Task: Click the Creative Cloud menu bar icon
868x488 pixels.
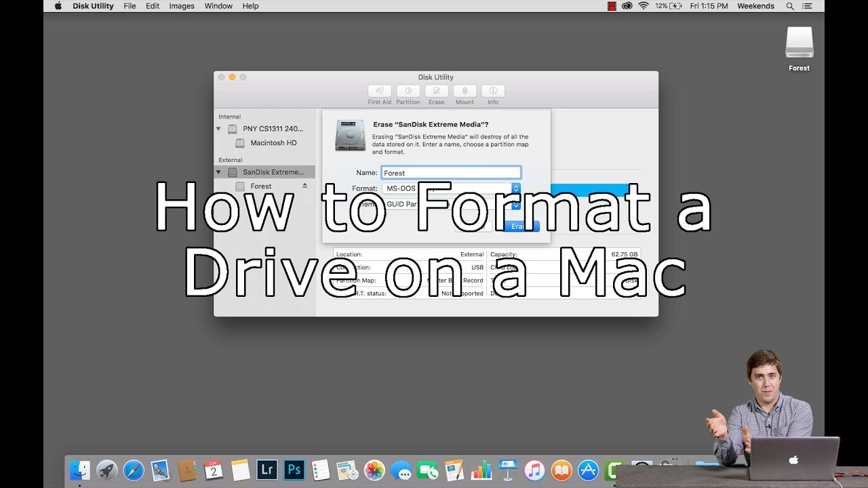Action: (627, 6)
